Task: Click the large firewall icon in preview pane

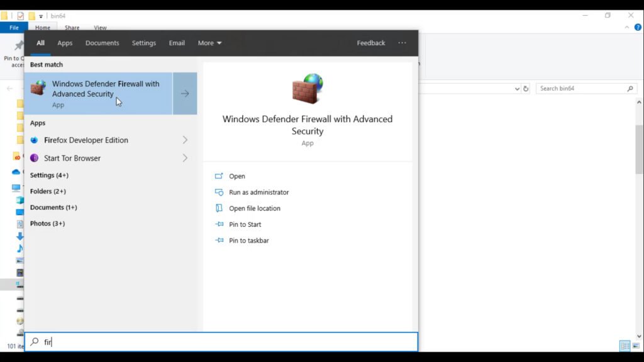Action: (308, 89)
